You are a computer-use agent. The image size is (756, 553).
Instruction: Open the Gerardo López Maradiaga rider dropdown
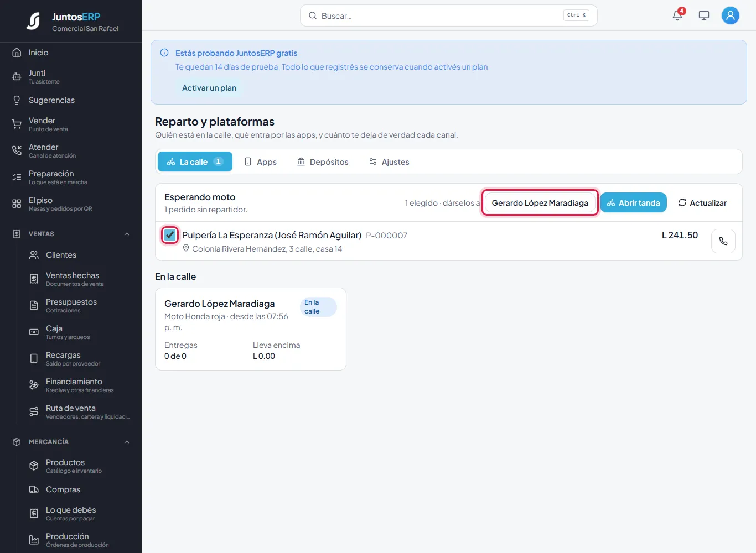540,203
